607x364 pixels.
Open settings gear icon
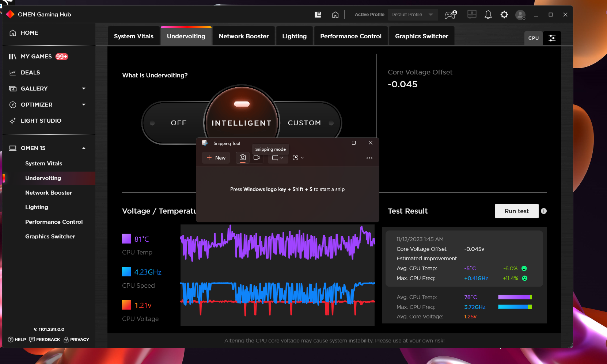(504, 15)
